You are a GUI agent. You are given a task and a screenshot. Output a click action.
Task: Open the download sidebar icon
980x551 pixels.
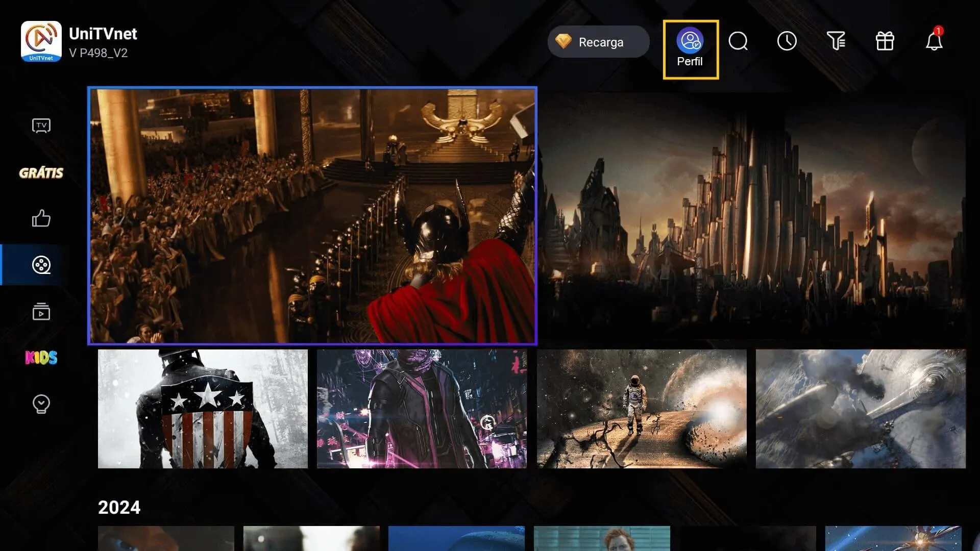coord(41,404)
